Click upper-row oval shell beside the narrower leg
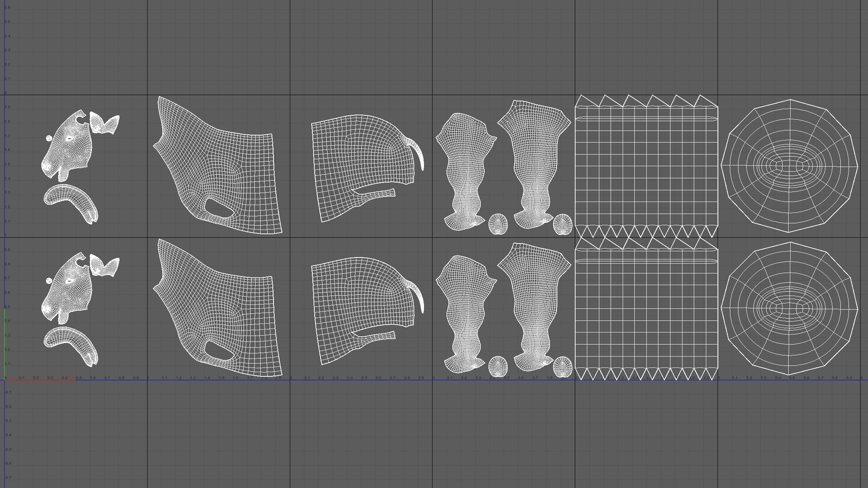 [498, 224]
